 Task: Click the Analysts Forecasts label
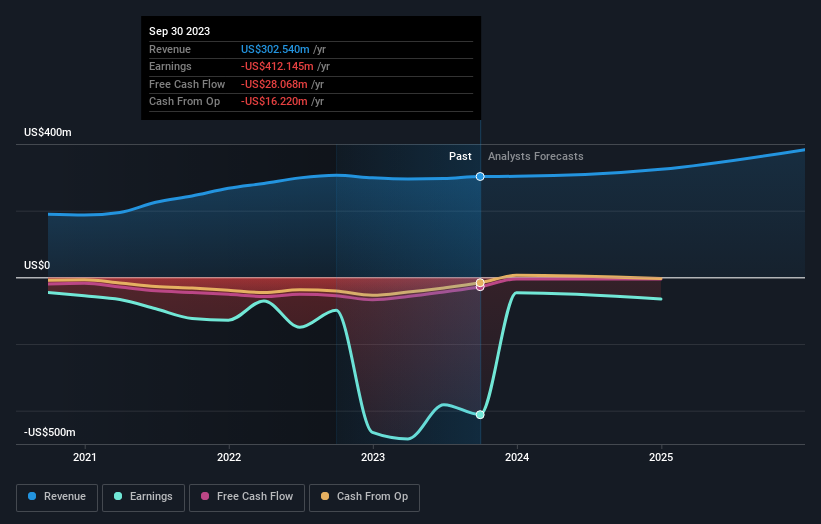click(x=536, y=156)
